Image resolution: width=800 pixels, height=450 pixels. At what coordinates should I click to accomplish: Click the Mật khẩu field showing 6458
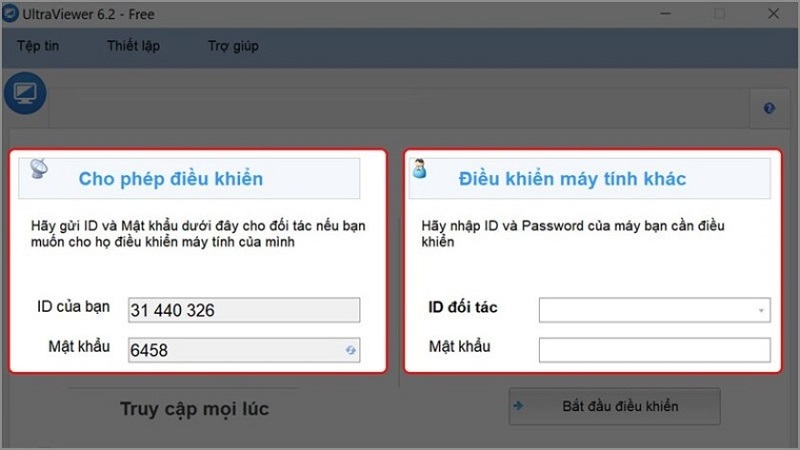point(234,350)
